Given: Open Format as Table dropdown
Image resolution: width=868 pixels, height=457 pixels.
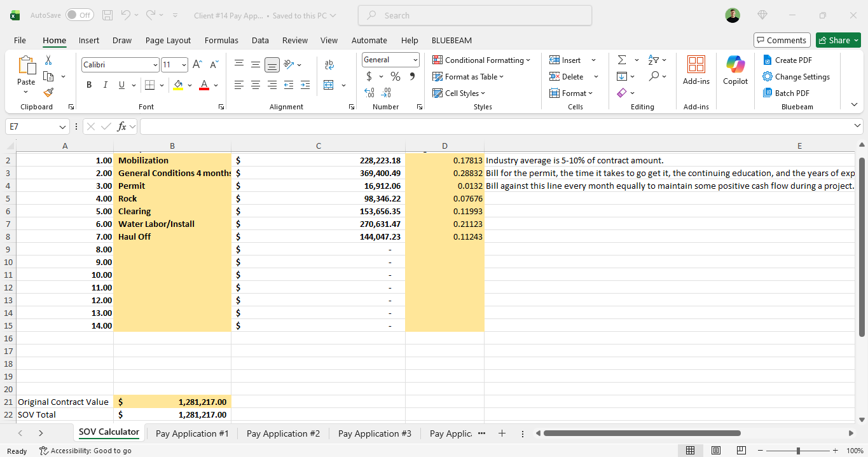Looking at the screenshot, I should pos(468,77).
